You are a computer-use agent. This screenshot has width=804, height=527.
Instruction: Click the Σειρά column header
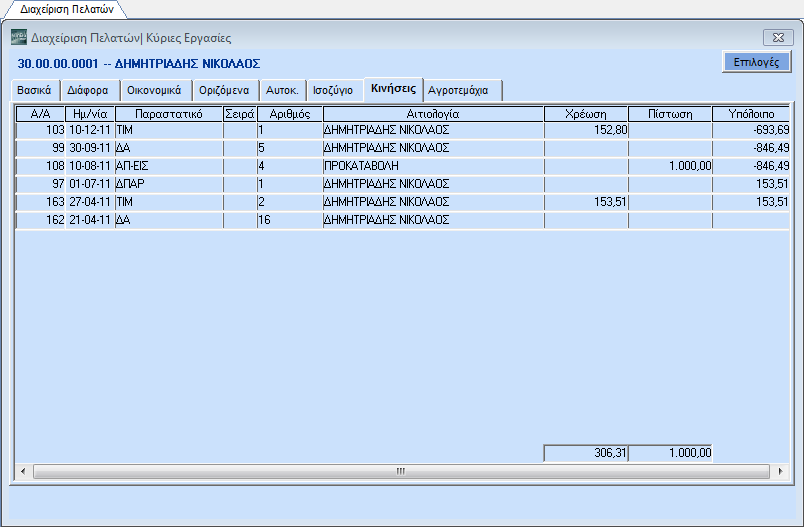point(240,114)
